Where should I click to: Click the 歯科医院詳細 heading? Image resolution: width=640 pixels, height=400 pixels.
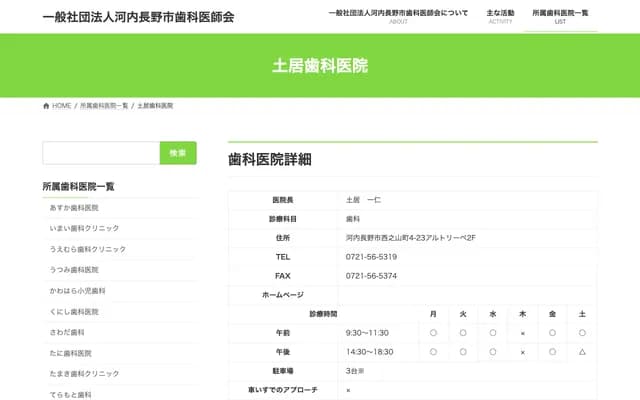tap(270, 160)
